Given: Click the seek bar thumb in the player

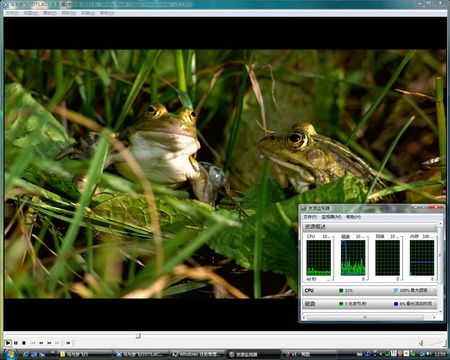Looking at the screenshot, I should point(138,336).
